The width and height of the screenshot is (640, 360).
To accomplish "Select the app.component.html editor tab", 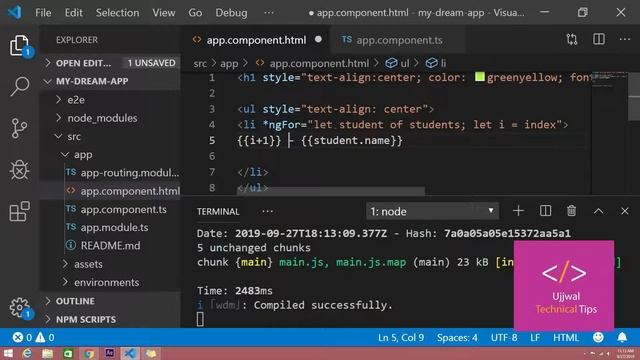I will point(256,40).
